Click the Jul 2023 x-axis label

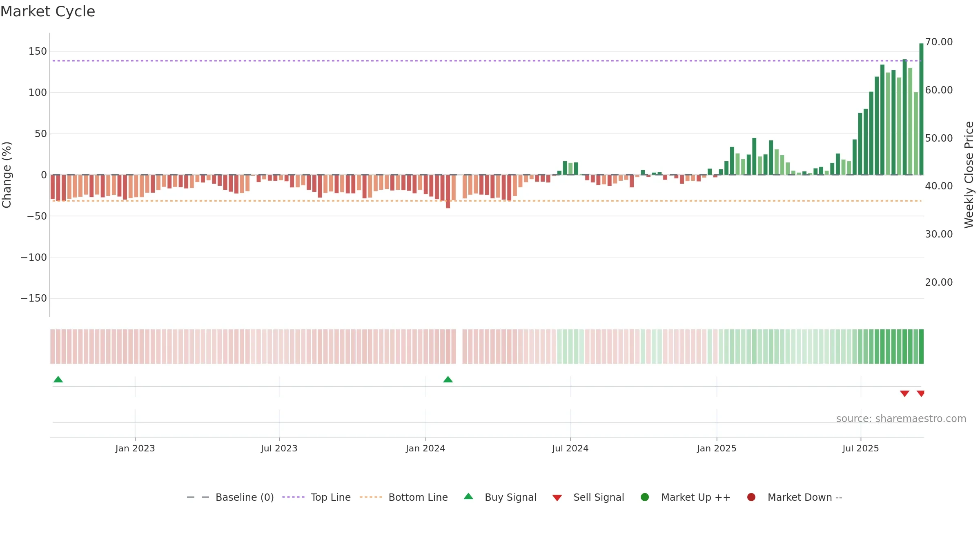pyautogui.click(x=279, y=448)
